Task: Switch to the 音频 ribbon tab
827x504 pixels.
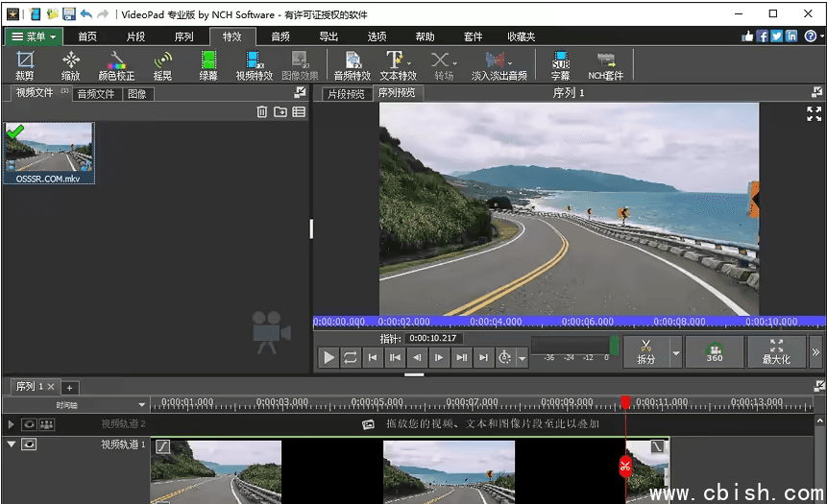Action: [280, 36]
